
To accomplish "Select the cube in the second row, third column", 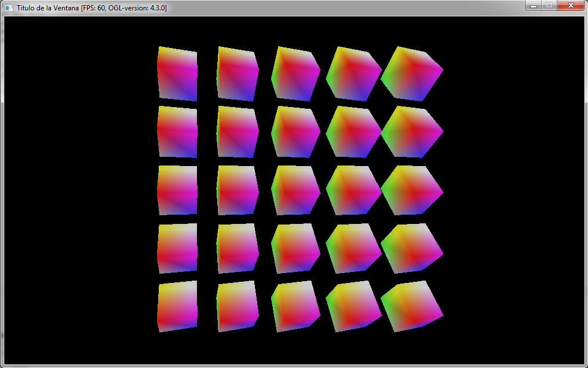I will click(295, 130).
